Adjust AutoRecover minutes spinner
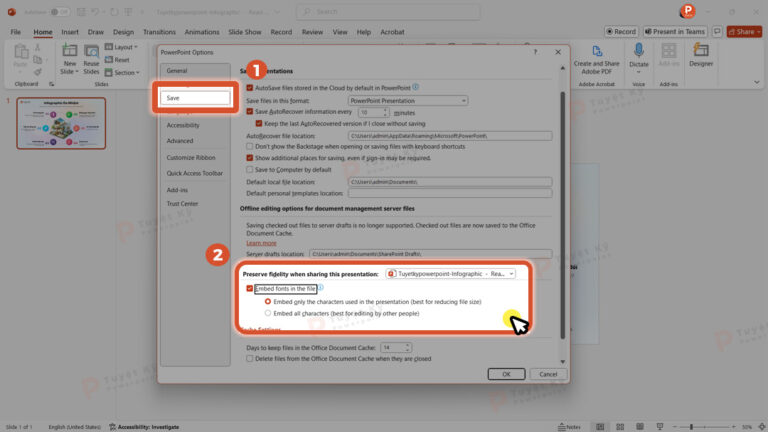 pyautogui.click(x=385, y=112)
